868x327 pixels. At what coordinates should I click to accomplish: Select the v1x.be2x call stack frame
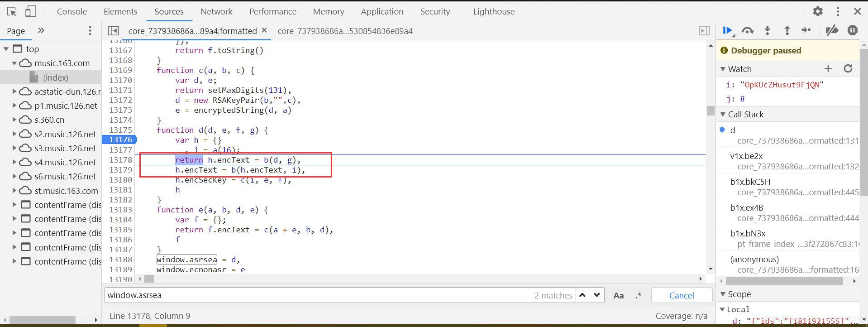788,161
